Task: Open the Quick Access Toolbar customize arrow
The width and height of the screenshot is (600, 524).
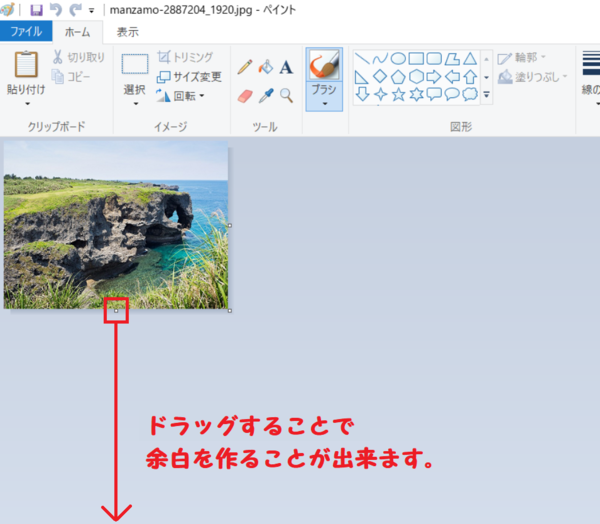Action: (91, 11)
